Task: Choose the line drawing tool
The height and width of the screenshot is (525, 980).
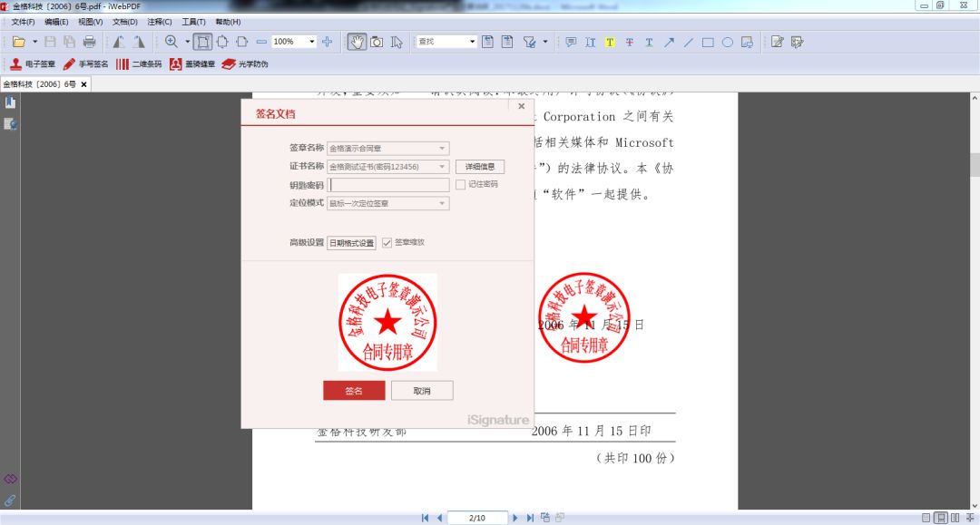Action: pyautogui.click(x=688, y=42)
